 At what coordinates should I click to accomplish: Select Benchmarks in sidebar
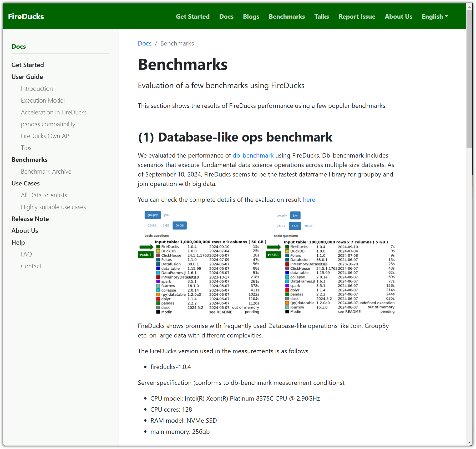[29, 160]
